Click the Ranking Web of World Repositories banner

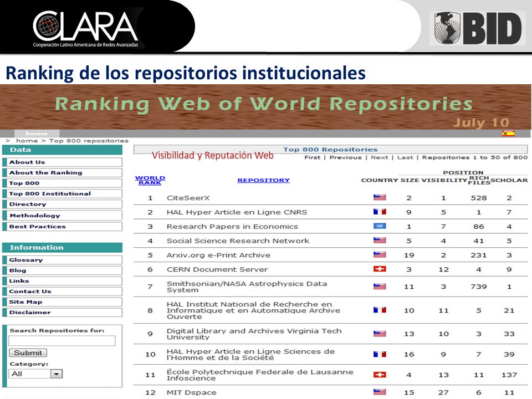click(x=265, y=107)
